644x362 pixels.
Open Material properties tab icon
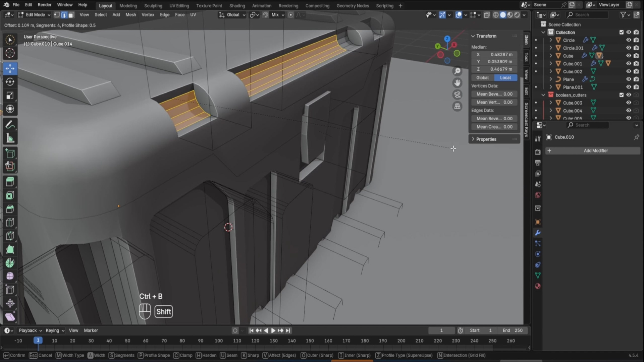[538, 286]
